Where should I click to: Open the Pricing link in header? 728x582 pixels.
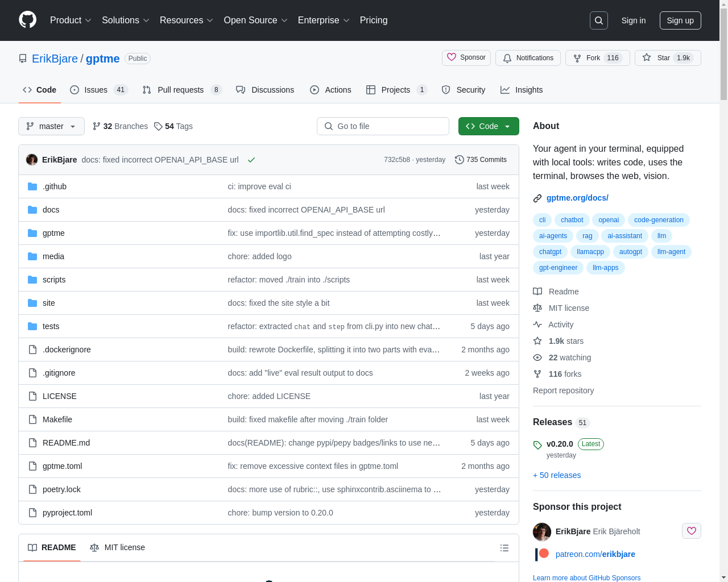pyautogui.click(x=374, y=20)
